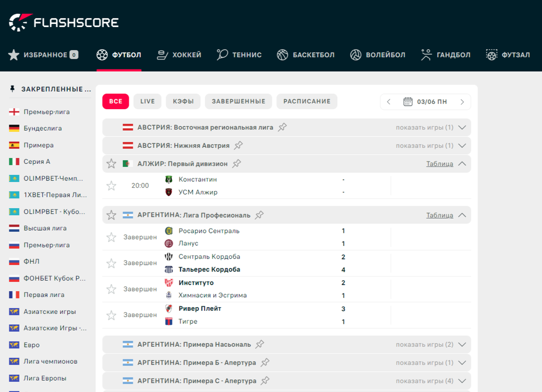
Task: Favorite Ривер Плейт vs Тигре match
Action: coord(111,315)
